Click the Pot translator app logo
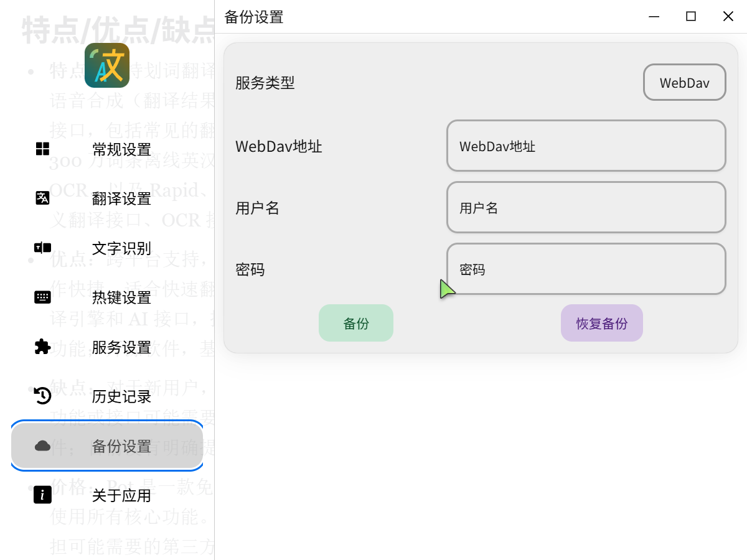This screenshot has width=747, height=560. click(x=107, y=65)
